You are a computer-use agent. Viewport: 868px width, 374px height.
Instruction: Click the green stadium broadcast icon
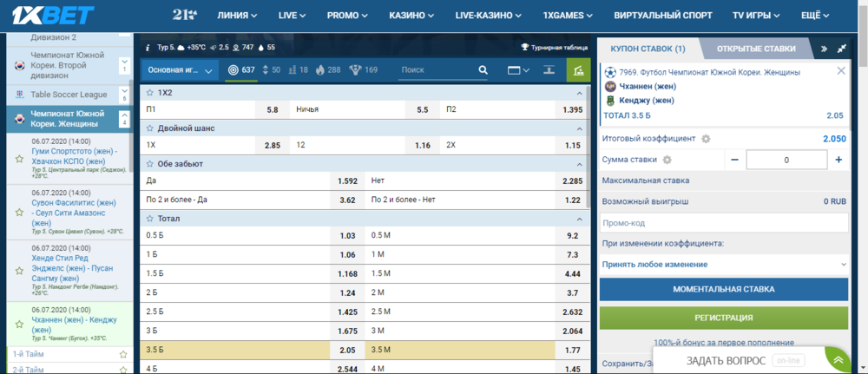coord(578,70)
